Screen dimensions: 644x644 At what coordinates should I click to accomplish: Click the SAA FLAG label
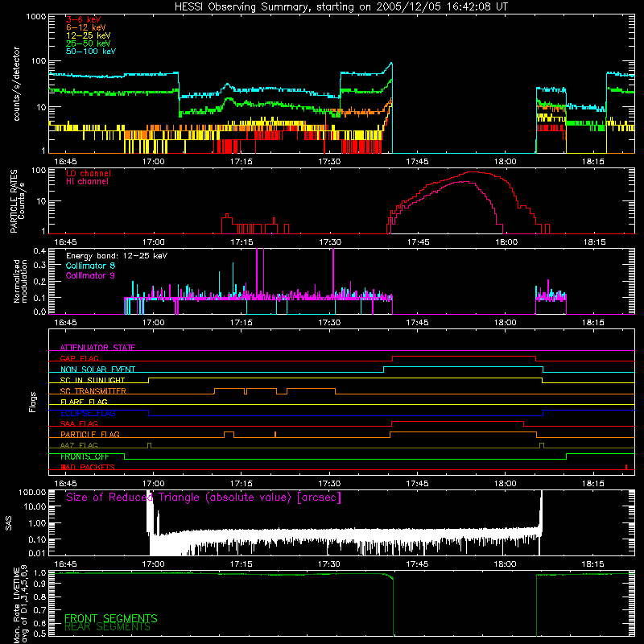coord(79,423)
